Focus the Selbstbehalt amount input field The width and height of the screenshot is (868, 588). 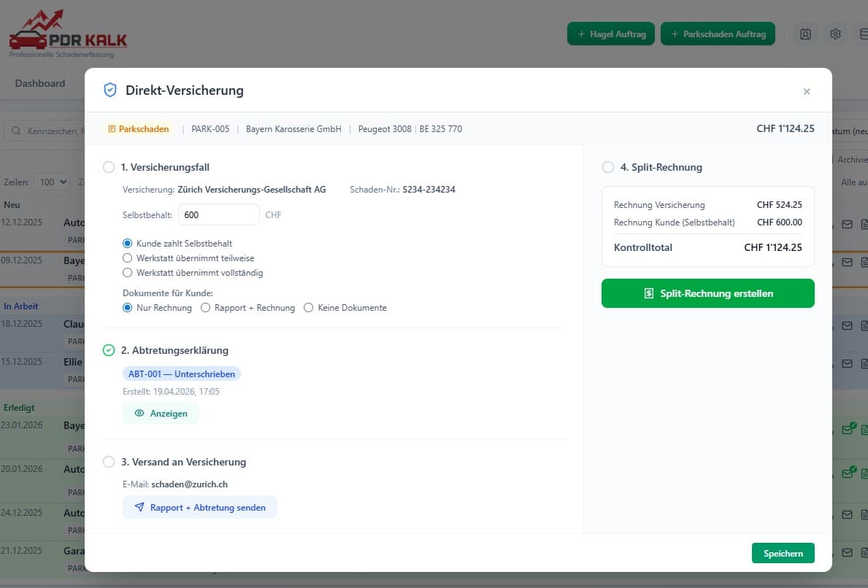(x=218, y=215)
